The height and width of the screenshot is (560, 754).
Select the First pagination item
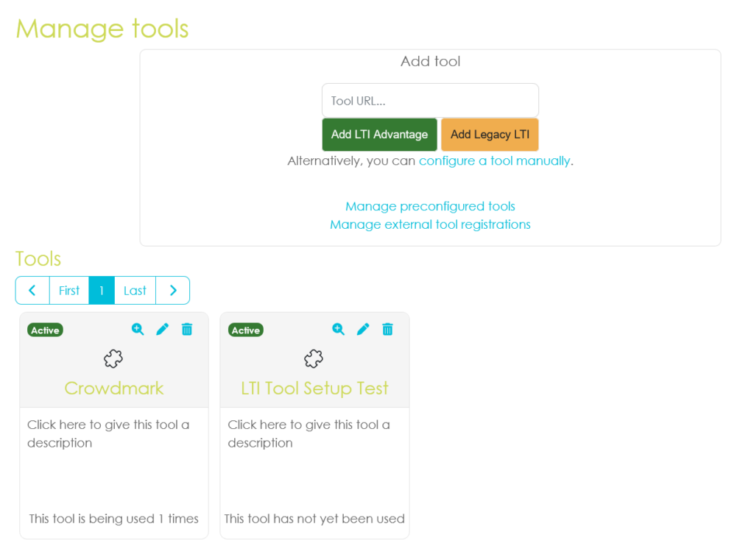(x=69, y=291)
